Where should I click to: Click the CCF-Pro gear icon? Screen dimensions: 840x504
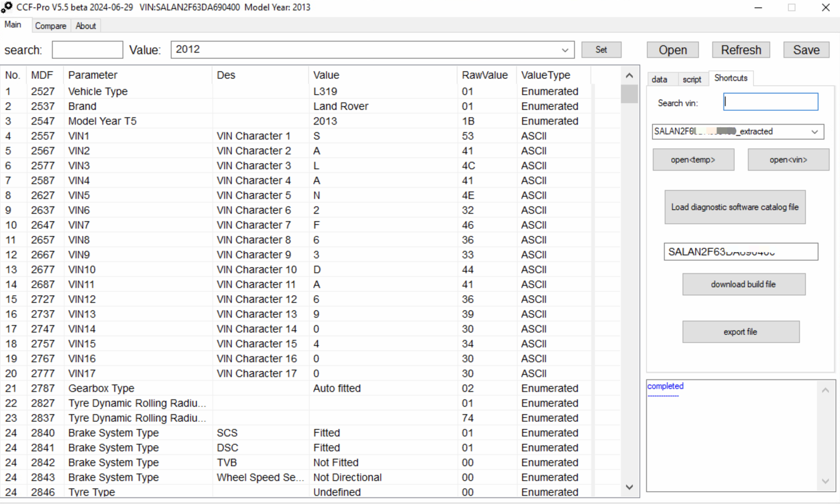pyautogui.click(x=7, y=7)
